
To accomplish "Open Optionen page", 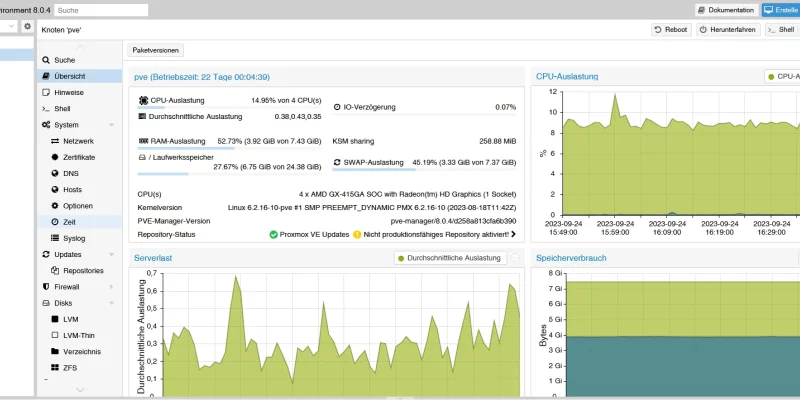I will (x=80, y=206).
